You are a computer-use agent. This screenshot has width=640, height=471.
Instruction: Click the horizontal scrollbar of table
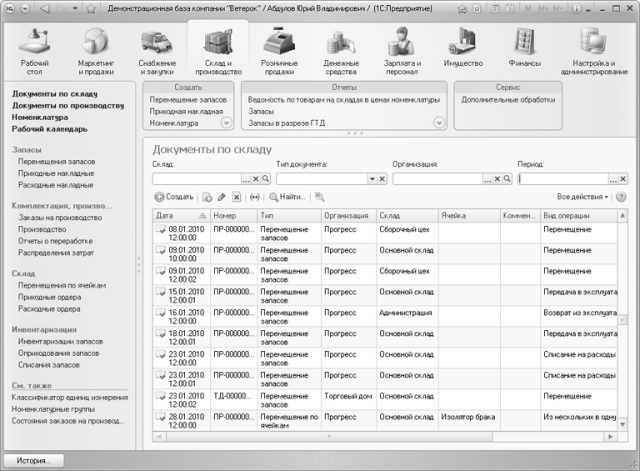[329, 437]
